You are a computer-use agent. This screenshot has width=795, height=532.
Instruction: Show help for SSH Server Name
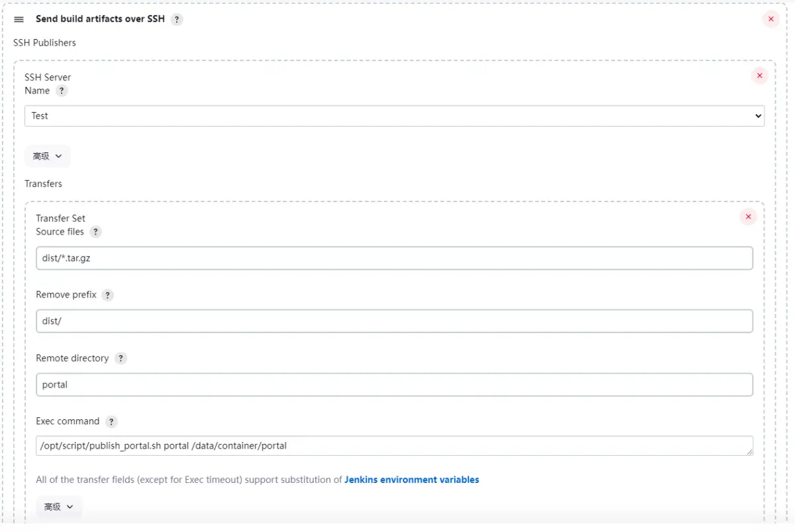[62, 91]
